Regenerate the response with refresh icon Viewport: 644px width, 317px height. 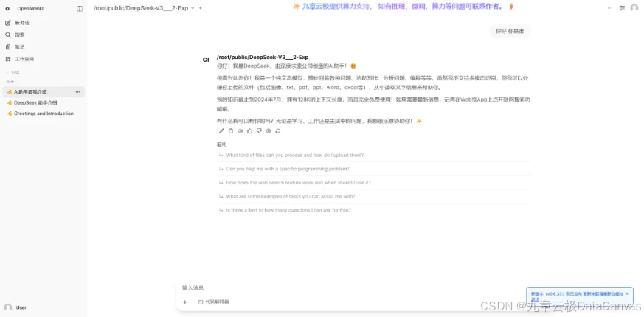pyautogui.click(x=278, y=131)
